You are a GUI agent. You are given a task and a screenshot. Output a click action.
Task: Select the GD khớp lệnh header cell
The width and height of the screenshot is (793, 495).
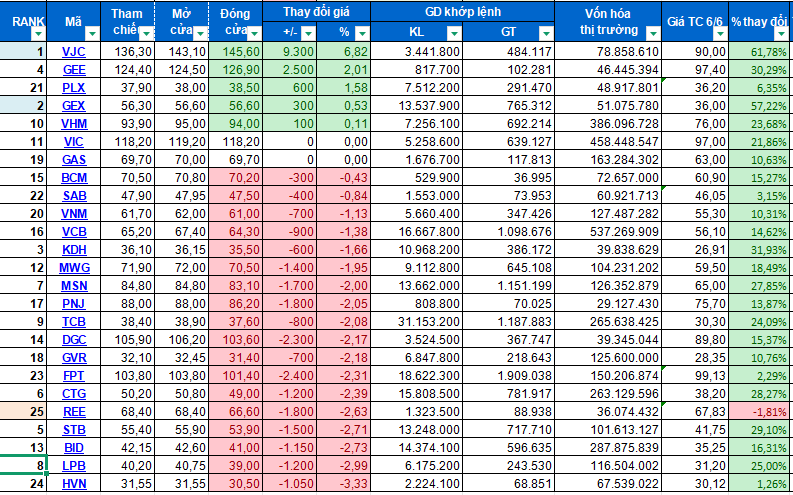[462, 12]
